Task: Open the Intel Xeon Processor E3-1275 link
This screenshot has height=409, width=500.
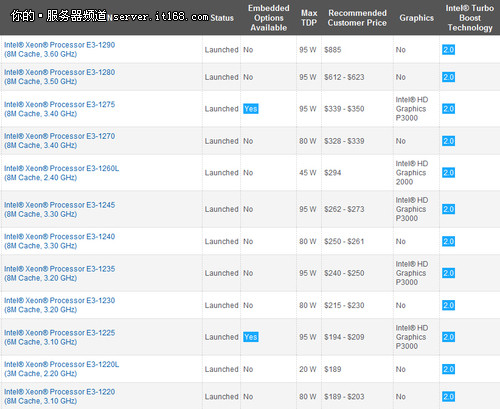Action: click(x=59, y=109)
